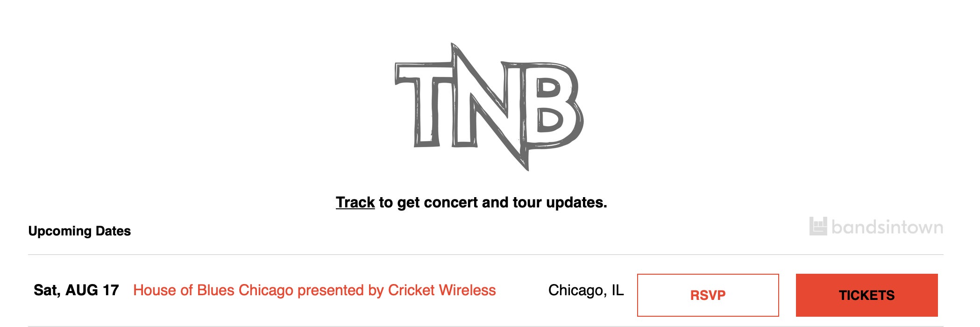
Task: Open the Bandsintown logo icon
Action: pos(818,227)
